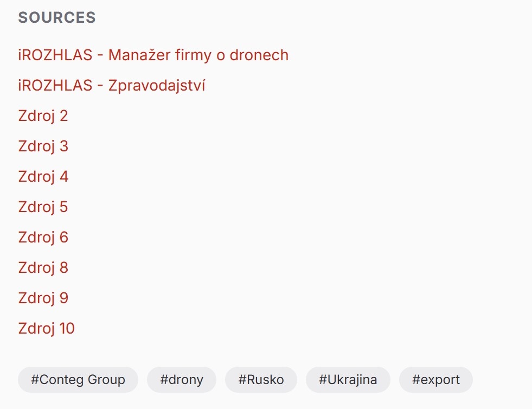
Task: Open the iROZHLAS Zpravodajství source link
Action: (x=112, y=86)
